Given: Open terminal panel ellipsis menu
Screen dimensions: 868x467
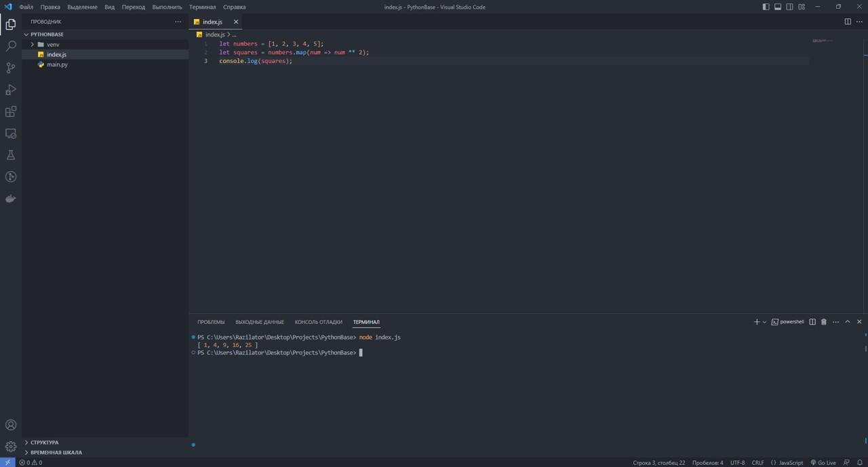Looking at the screenshot, I should click(835, 322).
